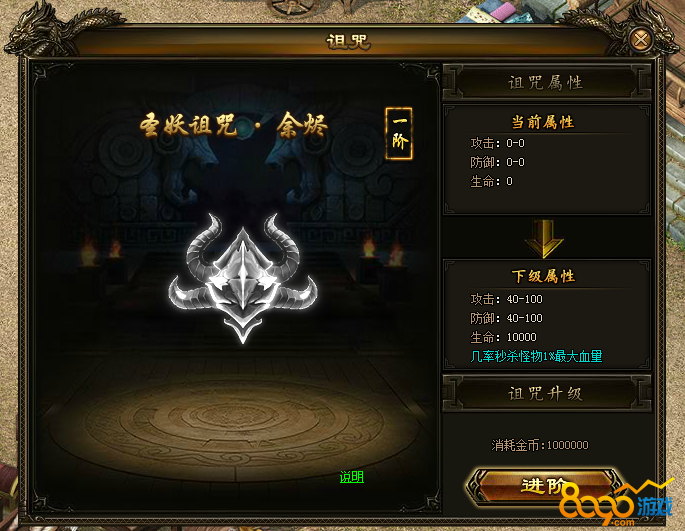Click the 诅咒 window title text
The height and width of the screenshot is (531, 685).
click(348, 42)
